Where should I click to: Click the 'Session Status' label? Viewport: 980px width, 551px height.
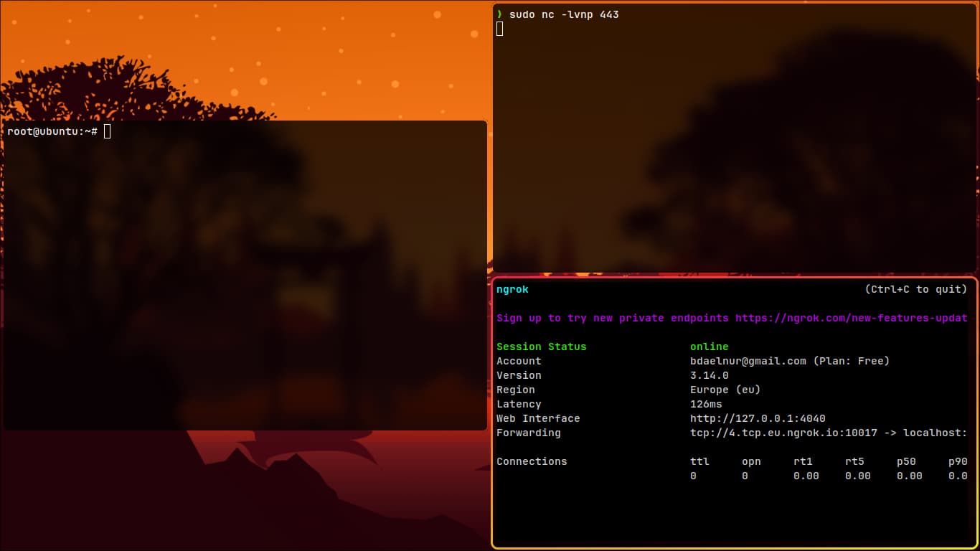[541, 347]
